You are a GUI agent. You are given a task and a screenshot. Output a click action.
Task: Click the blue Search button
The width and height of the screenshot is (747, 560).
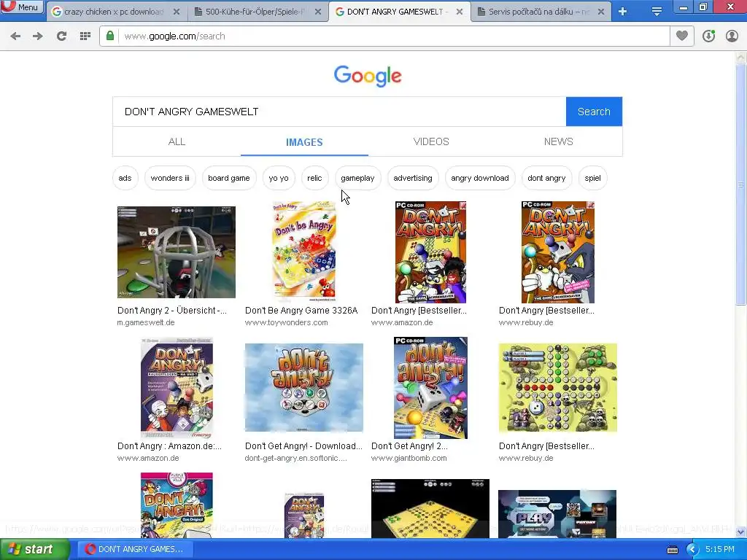click(x=594, y=112)
